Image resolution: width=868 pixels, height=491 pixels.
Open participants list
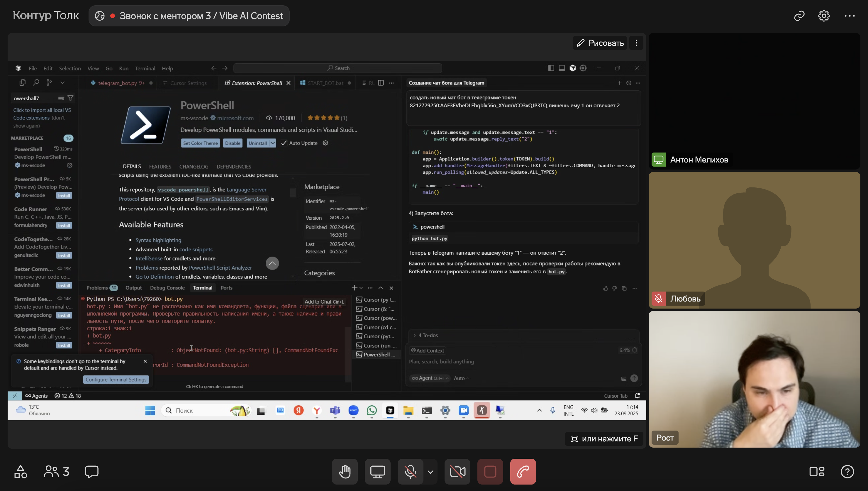click(x=56, y=471)
